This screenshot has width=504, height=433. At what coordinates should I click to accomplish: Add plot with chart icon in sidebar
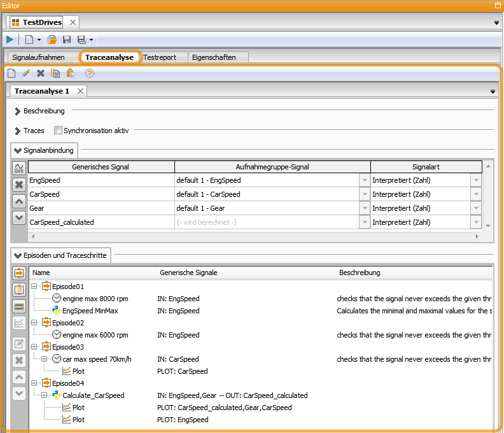19,323
